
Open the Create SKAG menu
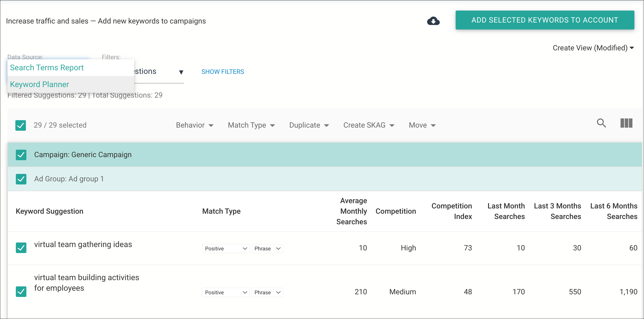point(369,125)
